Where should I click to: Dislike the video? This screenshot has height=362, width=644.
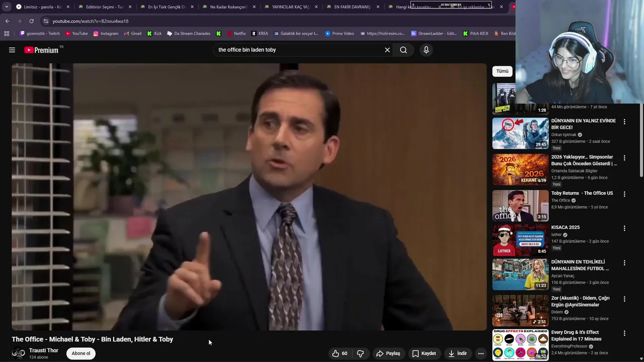360,353
